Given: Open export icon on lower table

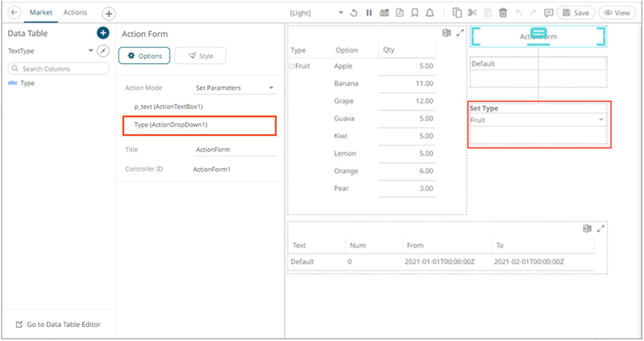Looking at the screenshot, I should point(587,228).
